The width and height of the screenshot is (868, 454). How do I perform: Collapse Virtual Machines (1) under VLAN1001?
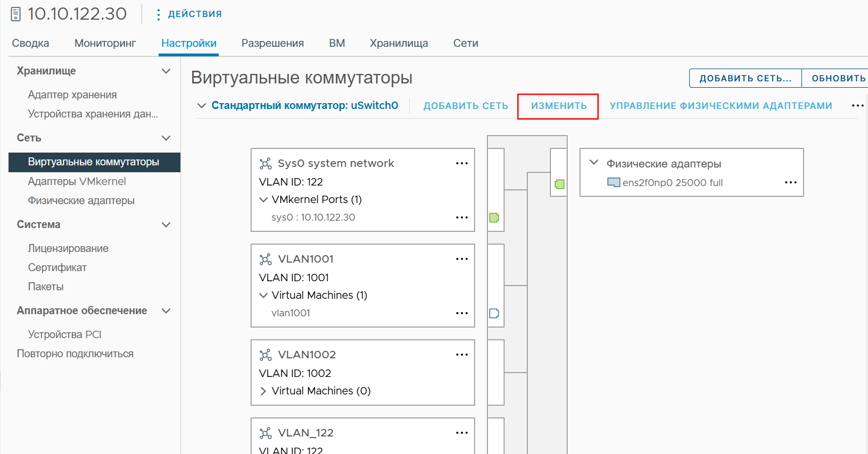click(263, 296)
